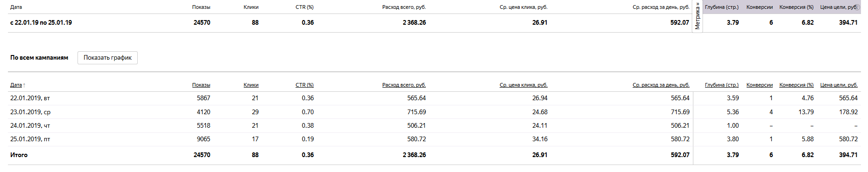
Task: Click the 25.01.2019 row date
Action: click(30, 139)
